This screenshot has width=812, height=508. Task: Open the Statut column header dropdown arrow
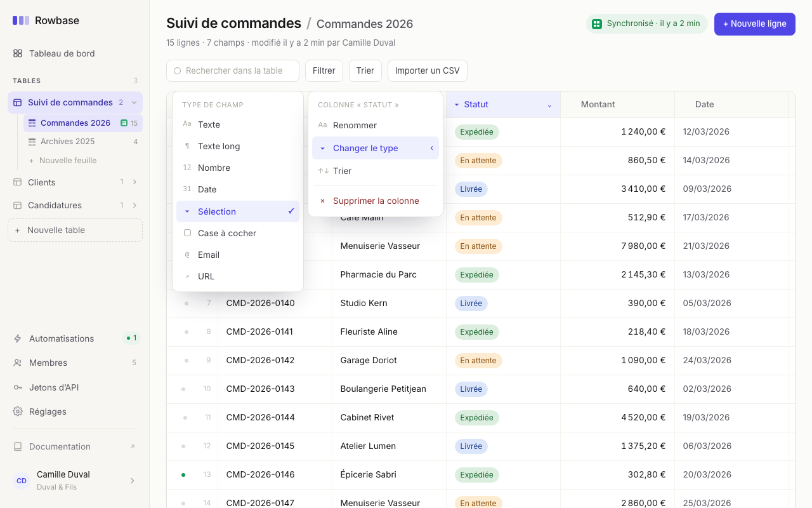(549, 105)
